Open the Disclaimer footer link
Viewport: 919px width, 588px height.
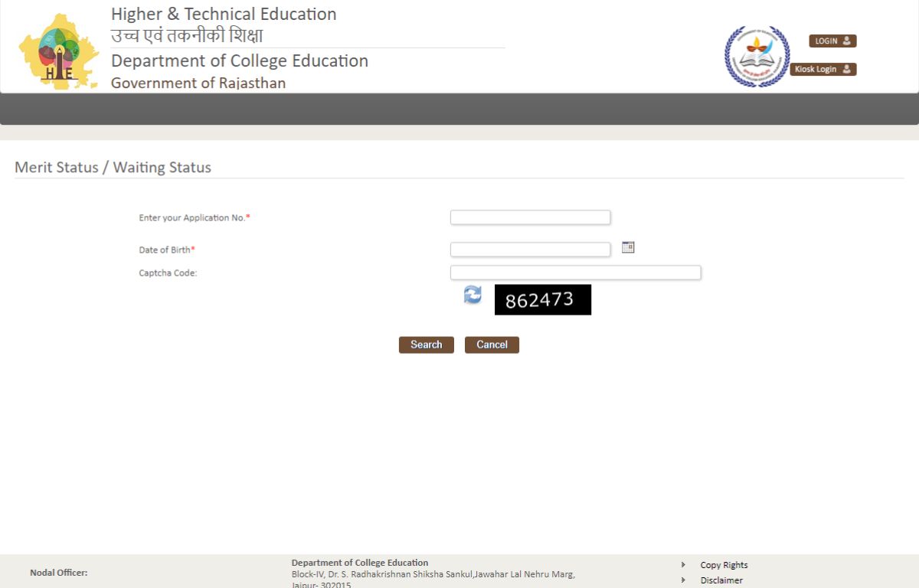pos(721,580)
